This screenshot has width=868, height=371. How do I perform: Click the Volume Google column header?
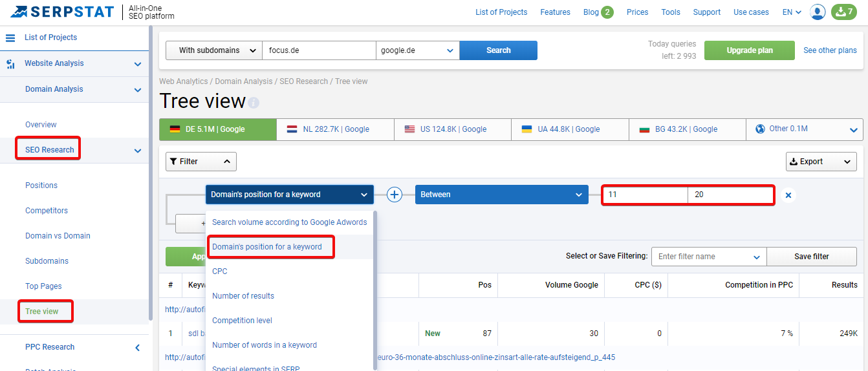click(x=572, y=285)
